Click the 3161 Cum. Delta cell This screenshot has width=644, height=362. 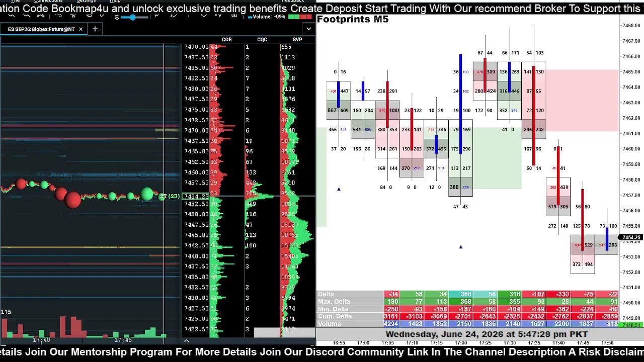[391, 316]
